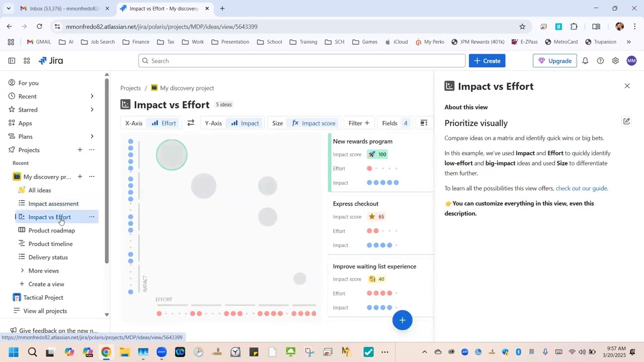644x362 pixels.
Task: Open Apps in sidebar
Action: click(25, 123)
